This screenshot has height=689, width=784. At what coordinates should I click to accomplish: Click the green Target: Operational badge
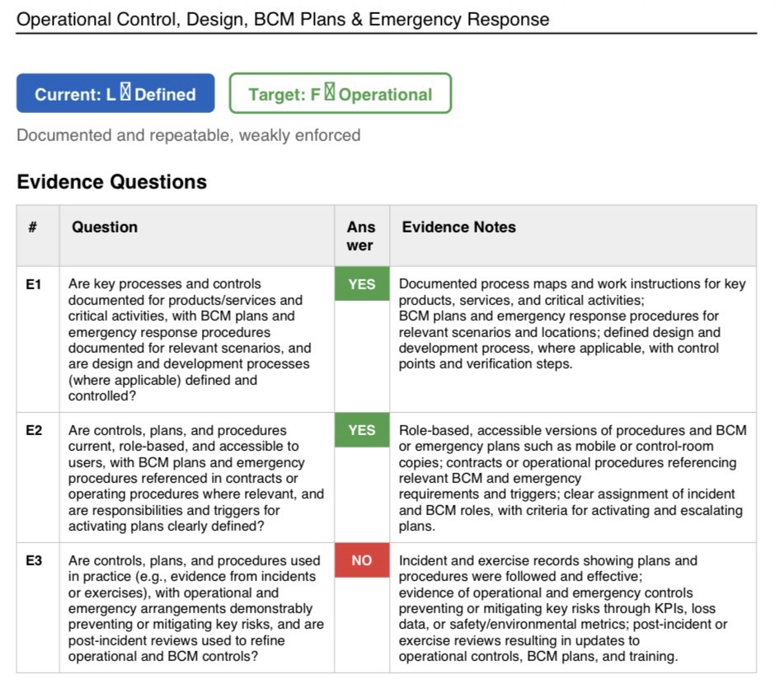click(x=340, y=93)
